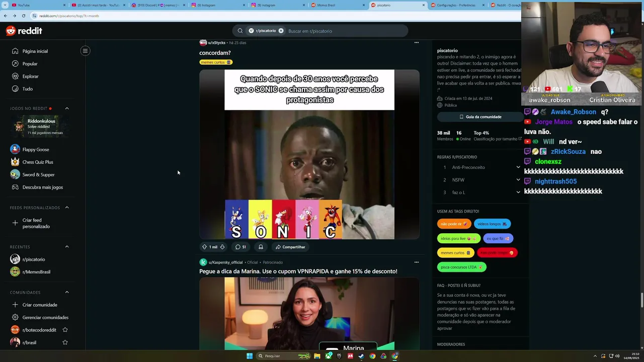
Task: Upvote the 'concordam?' post
Action: tap(204, 247)
